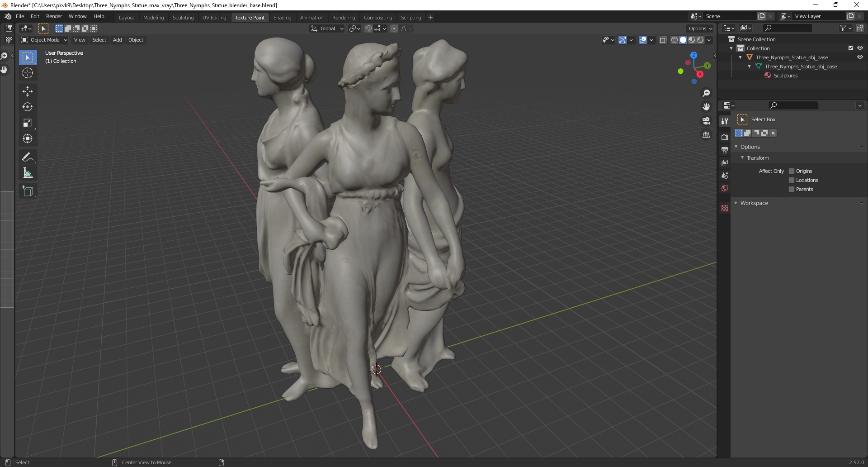
Task: Open the Output properties tab
Action: pyautogui.click(x=725, y=150)
